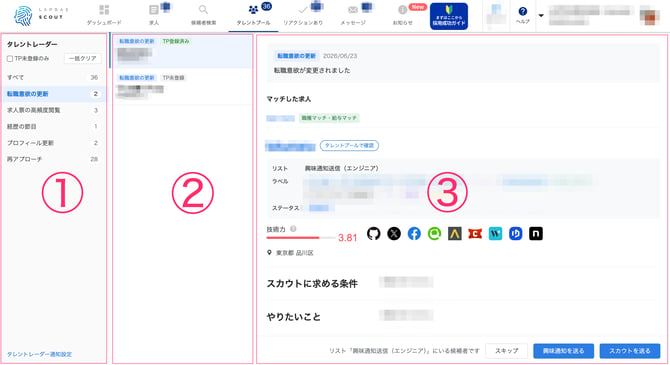Viewport: 670px width, 365px height.
Task: Click the ヘルプ question mark icon
Action: (x=523, y=11)
